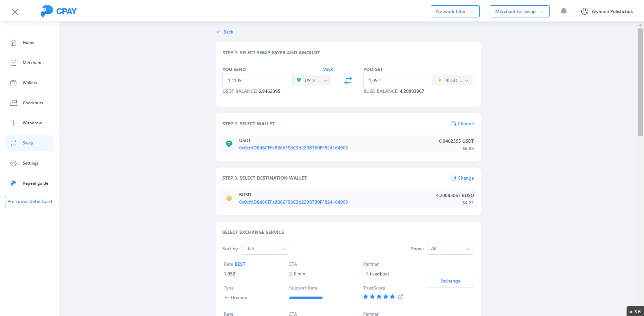The width and height of the screenshot is (644, 316).
Task: Click the MAX amount link
Action: (x=328, y=69)
